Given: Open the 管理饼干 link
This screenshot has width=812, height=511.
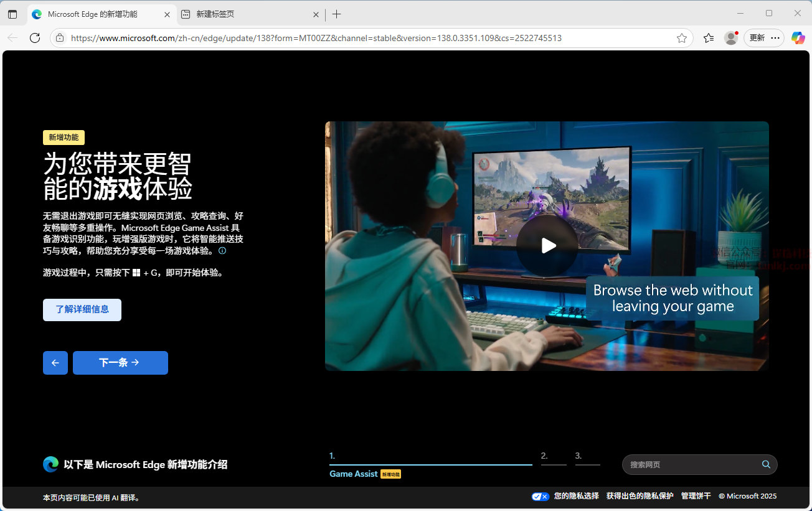Looking at the screenshot, I should [x=696, y=496].
